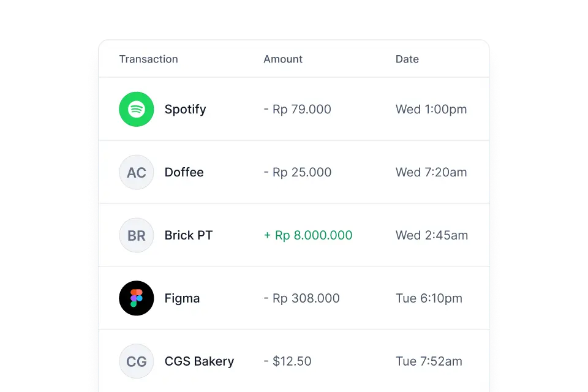Image resolution: width=588 pixels, height=392 pixels.
Task: Click the AC avatar for Doffee
Action: (x=136, y=172)
